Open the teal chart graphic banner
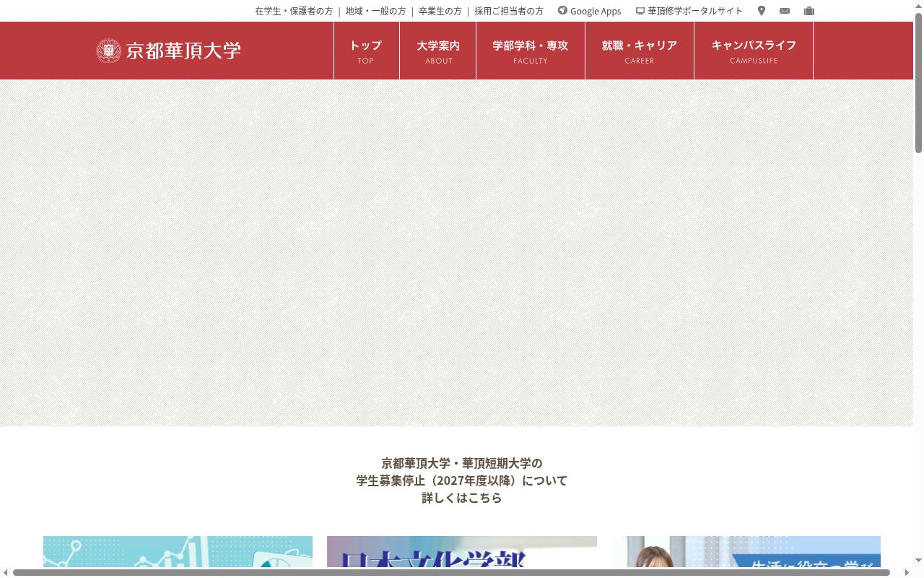 click(178, 551)
